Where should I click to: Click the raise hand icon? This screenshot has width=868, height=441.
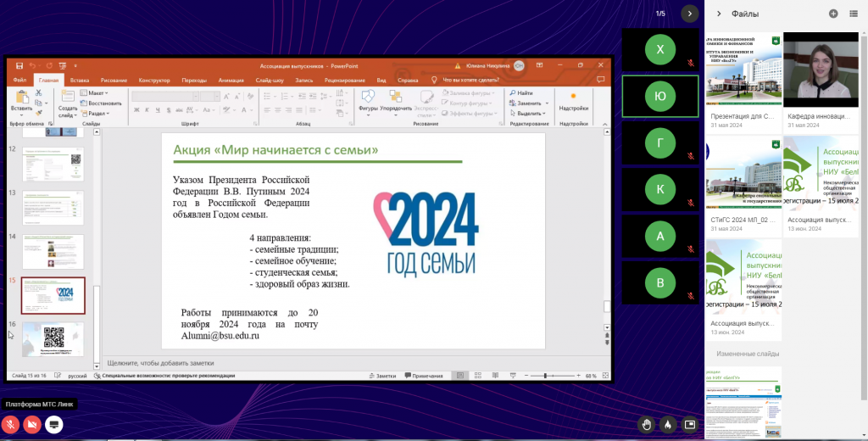tap(646, 425)
